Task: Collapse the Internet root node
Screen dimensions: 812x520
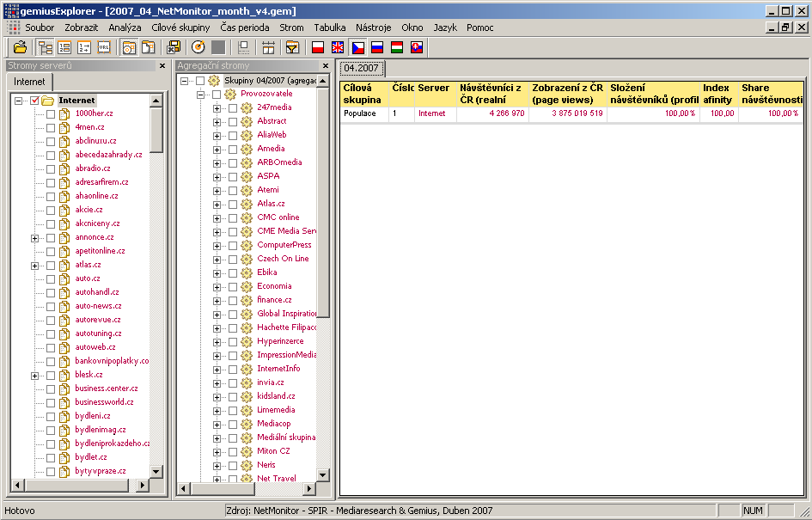Action: tap(19, 101)
